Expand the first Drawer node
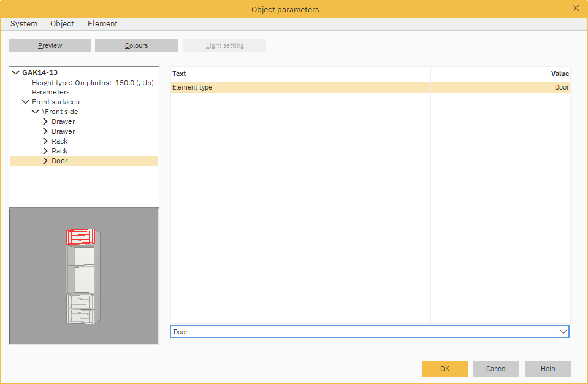 pyautogui.click(x=45, y=121)
